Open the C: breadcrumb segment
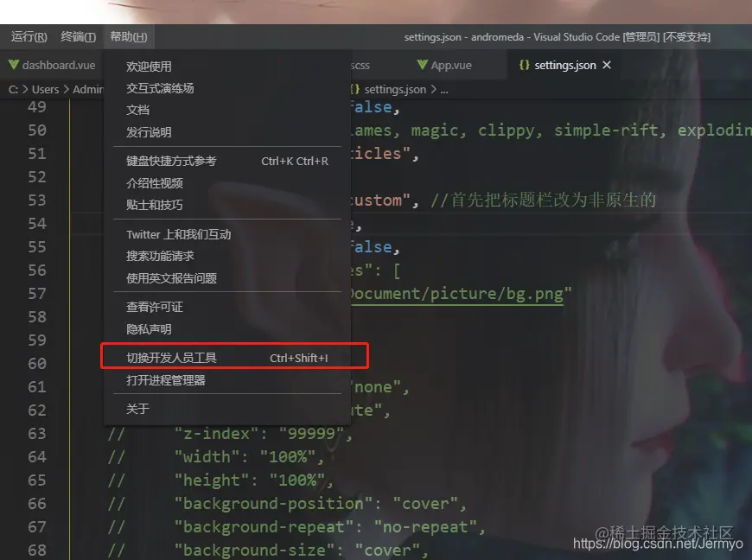Image resolution: width=752 pixels, height=560 pixels. [13, 89]
